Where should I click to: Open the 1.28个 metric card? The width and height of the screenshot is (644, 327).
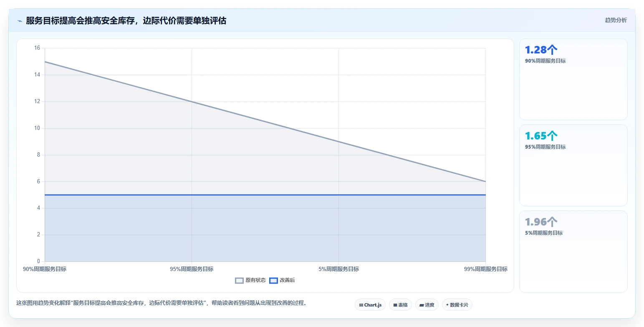click(573, 79)
